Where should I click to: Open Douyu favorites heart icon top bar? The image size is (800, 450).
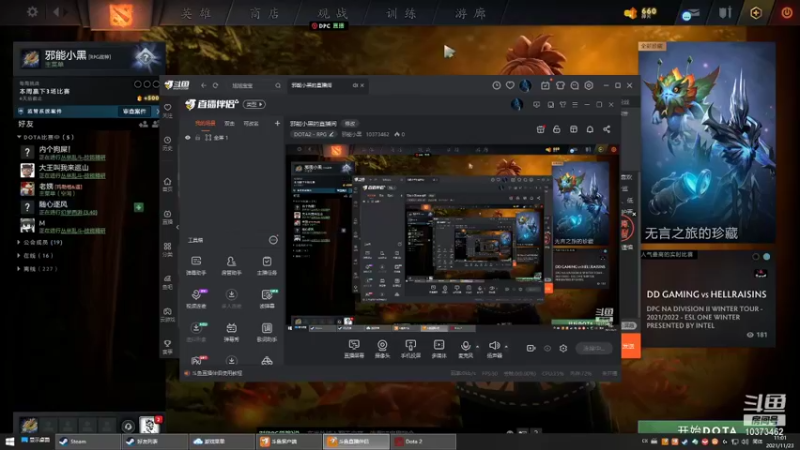coord(510,86)
